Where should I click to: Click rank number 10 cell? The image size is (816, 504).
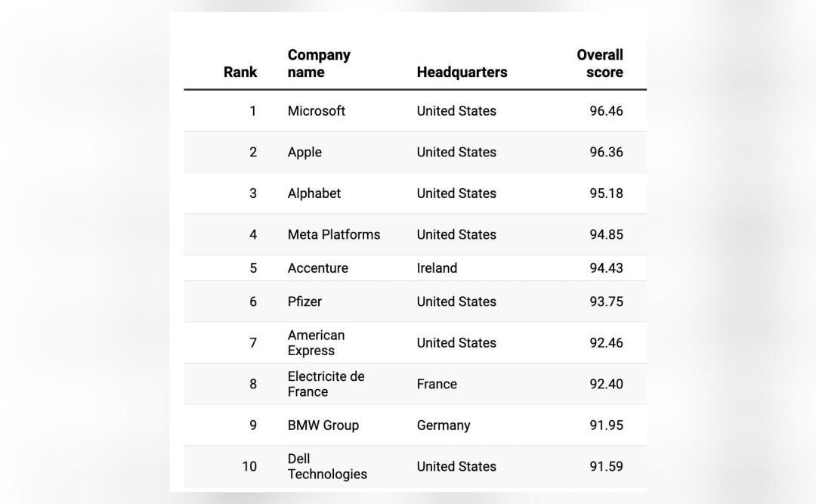(x=249, y=466)
